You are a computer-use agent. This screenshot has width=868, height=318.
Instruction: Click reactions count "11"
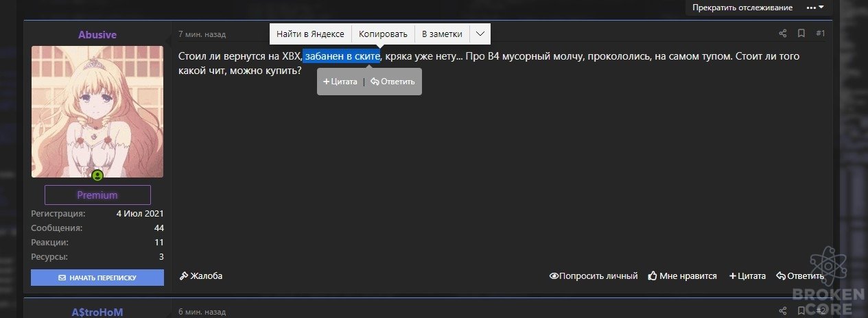click(x=159, y=242)
